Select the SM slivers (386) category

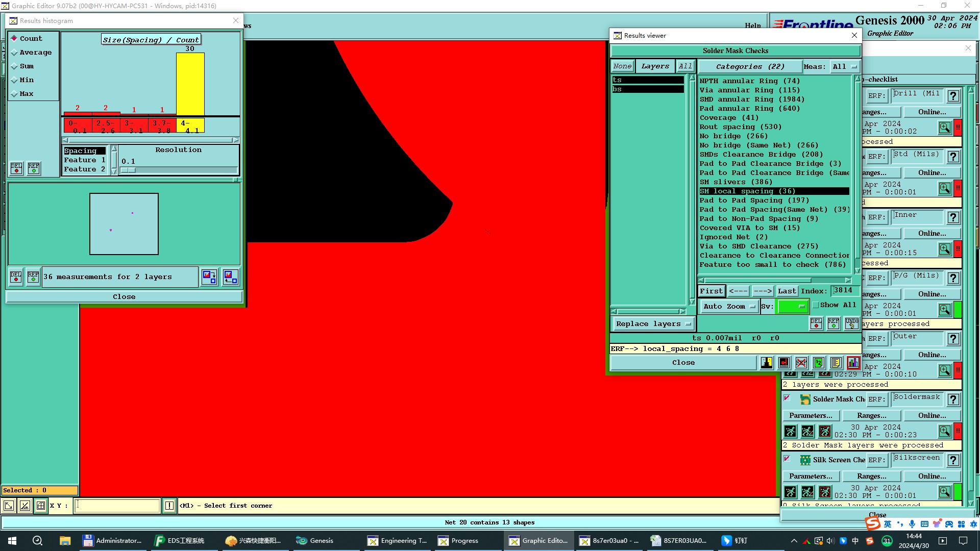click(736, 182)
